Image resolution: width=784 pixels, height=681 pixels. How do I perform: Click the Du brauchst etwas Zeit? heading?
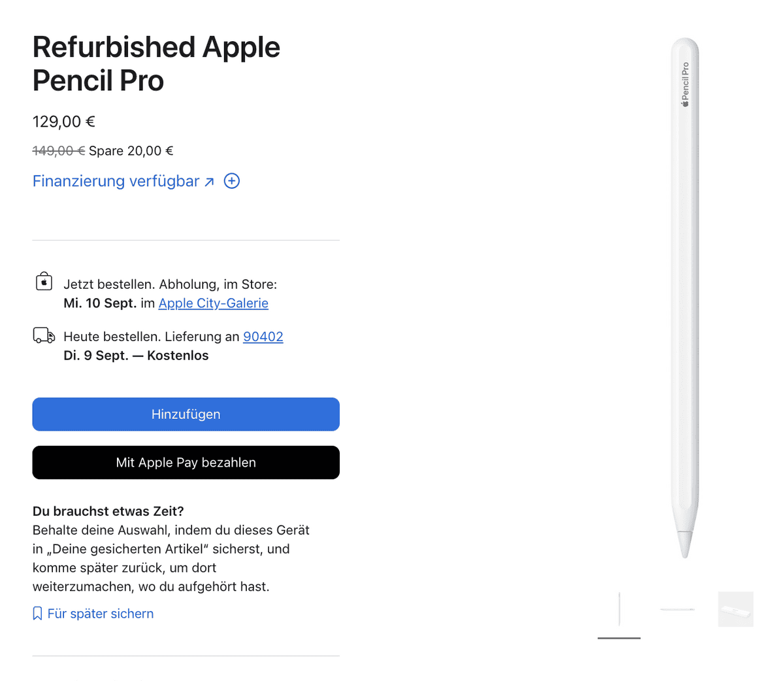click(108, 511)
